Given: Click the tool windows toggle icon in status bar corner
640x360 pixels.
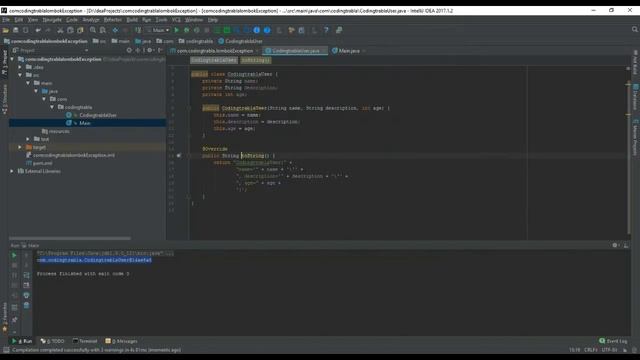Looking at the screenshot, I should pos(6,350).
